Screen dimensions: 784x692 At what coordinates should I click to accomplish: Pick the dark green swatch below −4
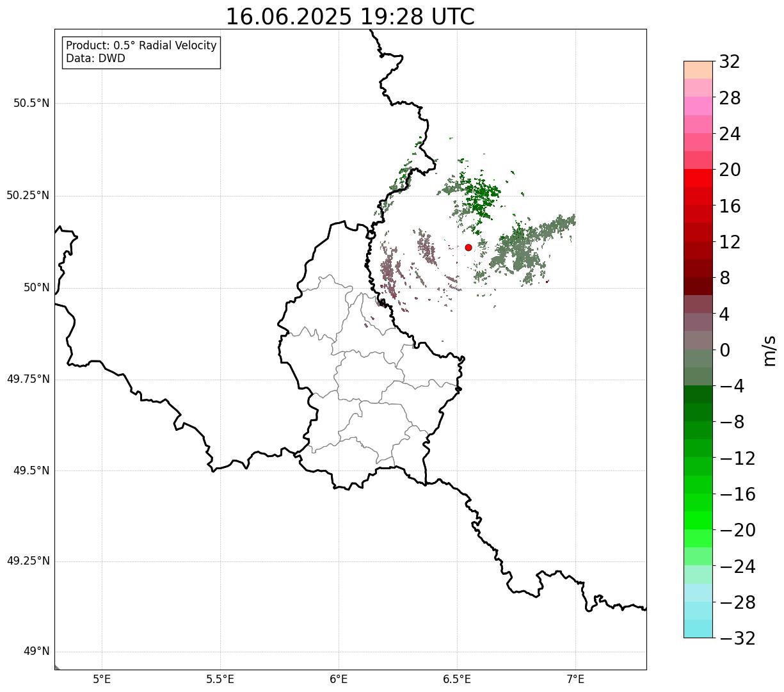coord(698,394)
